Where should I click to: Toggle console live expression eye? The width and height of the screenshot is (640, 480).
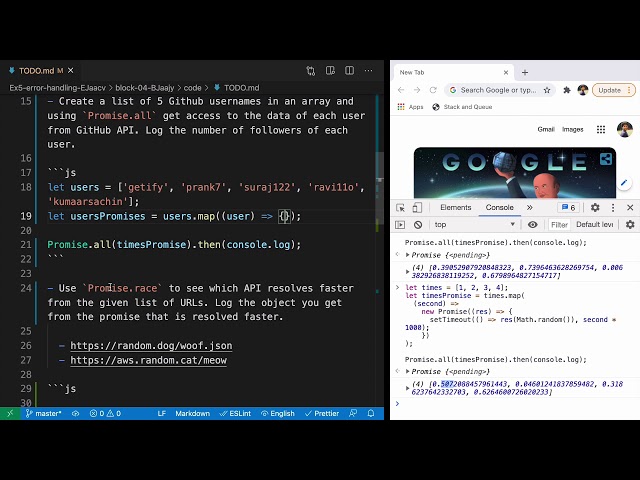[533, 224]
